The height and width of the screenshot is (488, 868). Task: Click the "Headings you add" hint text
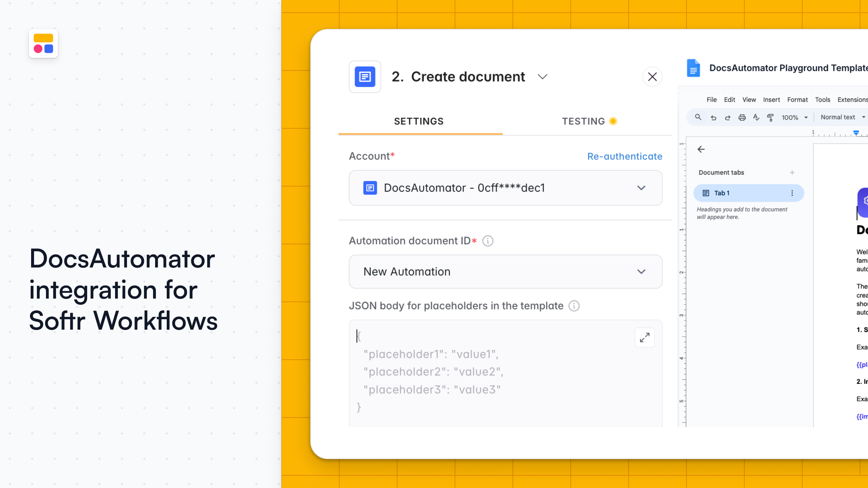point(742,213)
